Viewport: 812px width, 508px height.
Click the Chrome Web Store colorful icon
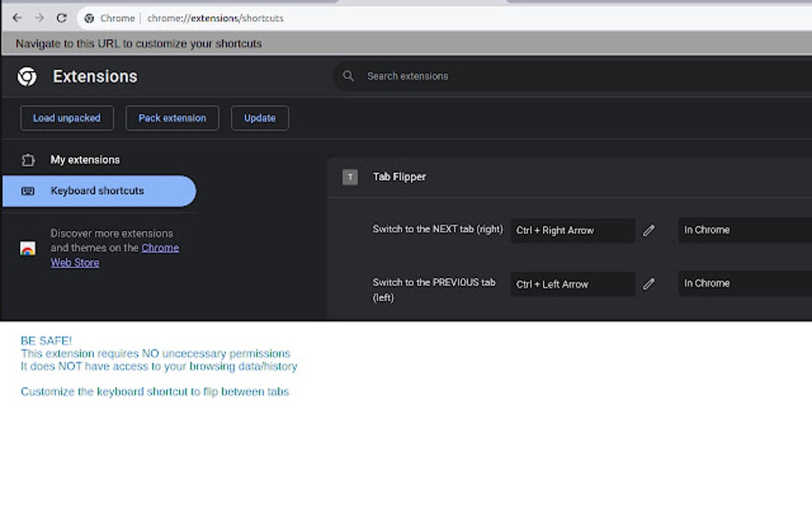point(29,247)
